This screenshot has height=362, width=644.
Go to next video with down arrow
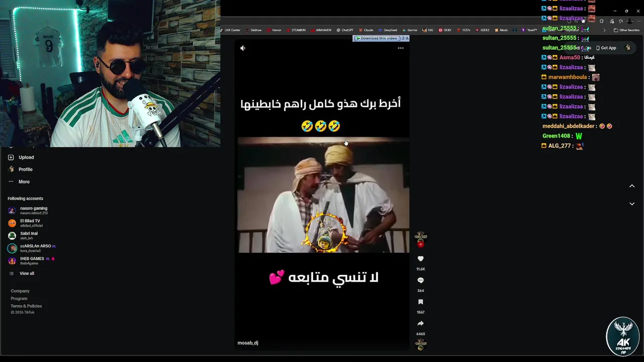632,204
